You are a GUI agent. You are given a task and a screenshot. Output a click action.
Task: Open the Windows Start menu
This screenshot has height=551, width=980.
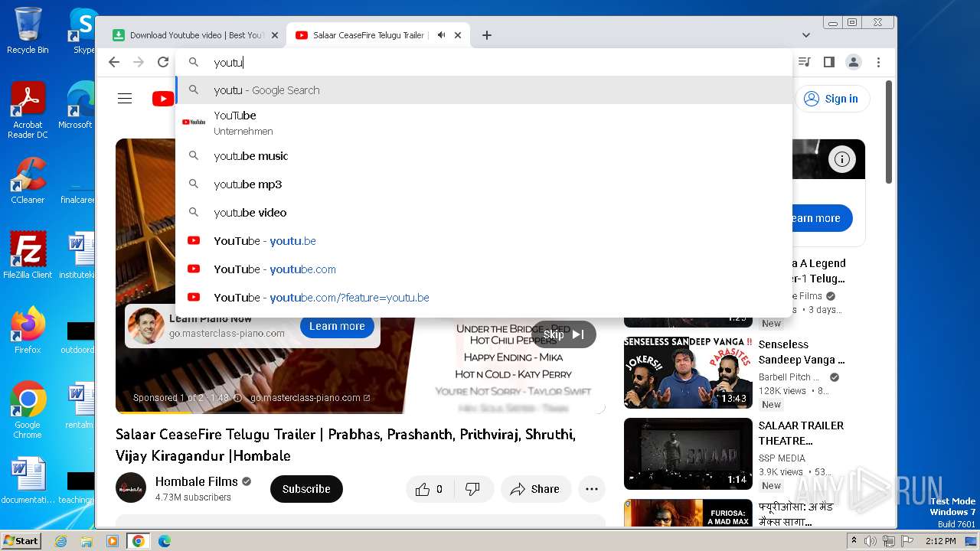21,540
